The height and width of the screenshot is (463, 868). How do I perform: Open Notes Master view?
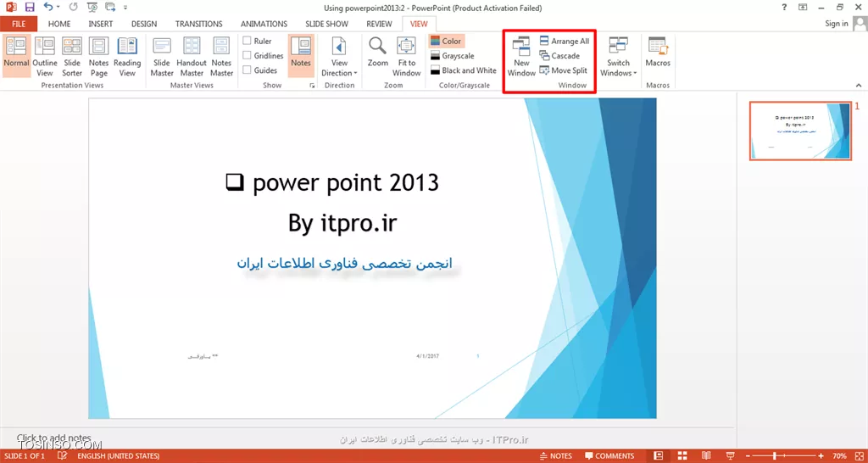pyautogui.click(x=221, y=56)
